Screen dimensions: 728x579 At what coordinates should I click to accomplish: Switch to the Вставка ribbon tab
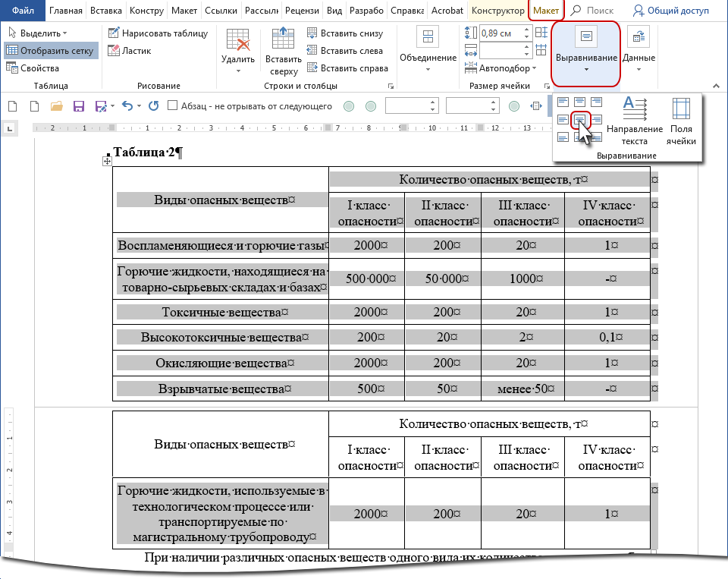pos(106,11)
